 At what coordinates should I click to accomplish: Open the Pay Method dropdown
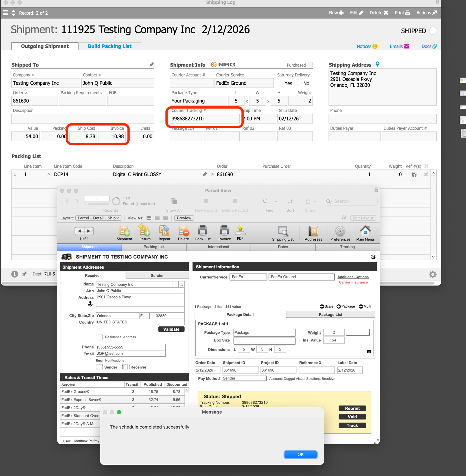[244, 378]
